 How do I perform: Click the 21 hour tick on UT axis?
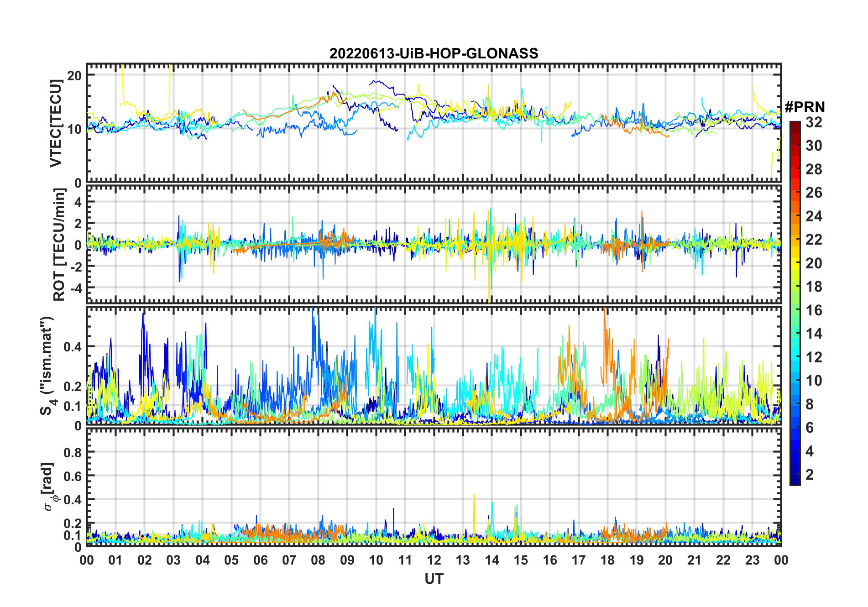coord(695,560)
